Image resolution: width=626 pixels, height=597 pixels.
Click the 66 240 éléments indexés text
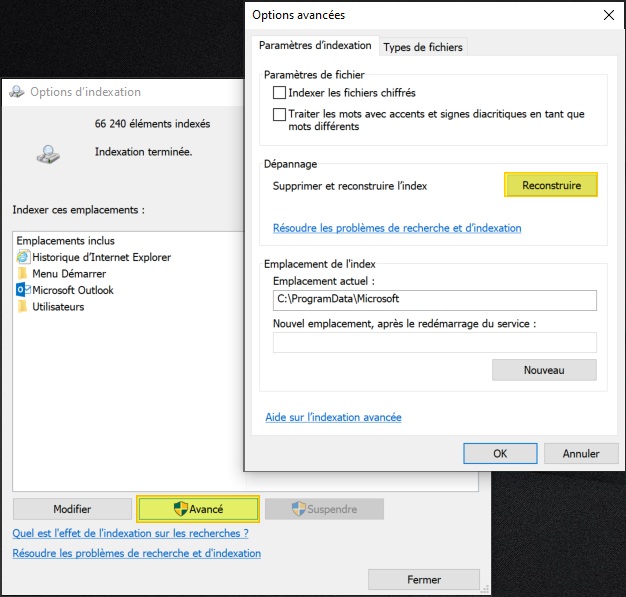click(152, 124)
